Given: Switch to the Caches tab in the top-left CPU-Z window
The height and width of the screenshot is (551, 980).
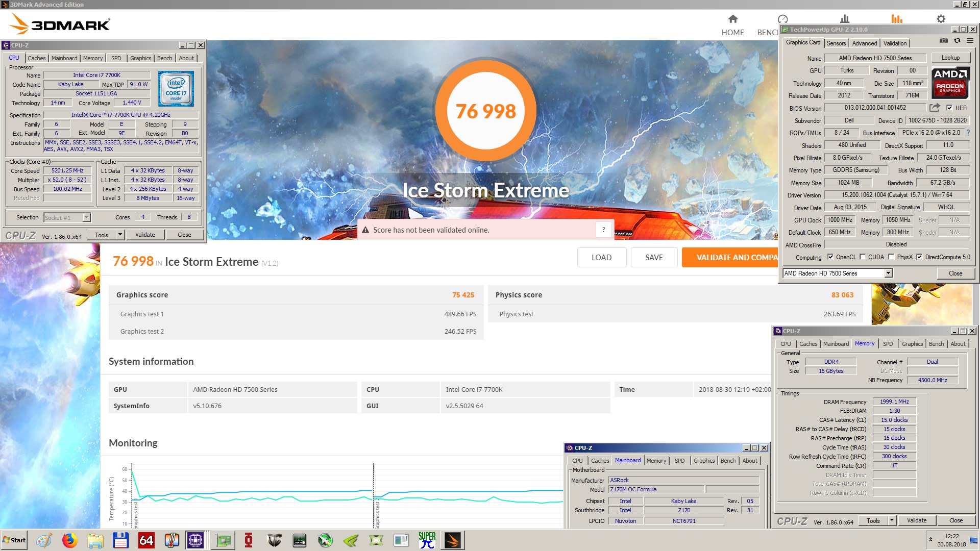Looking at the screenshot, I should [x=36, y=58].
